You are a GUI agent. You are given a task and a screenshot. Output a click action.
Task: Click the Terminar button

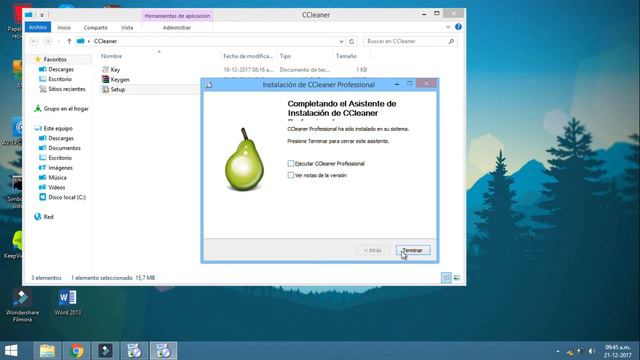point(413,250)
